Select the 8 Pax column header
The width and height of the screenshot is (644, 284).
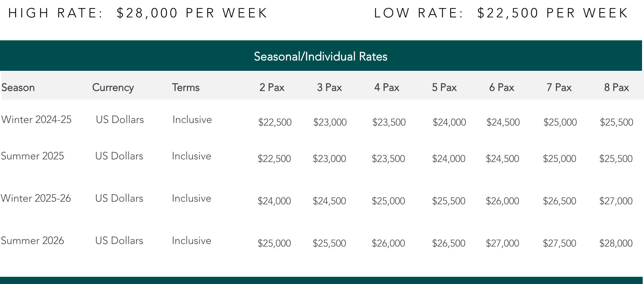click(616, 88)
